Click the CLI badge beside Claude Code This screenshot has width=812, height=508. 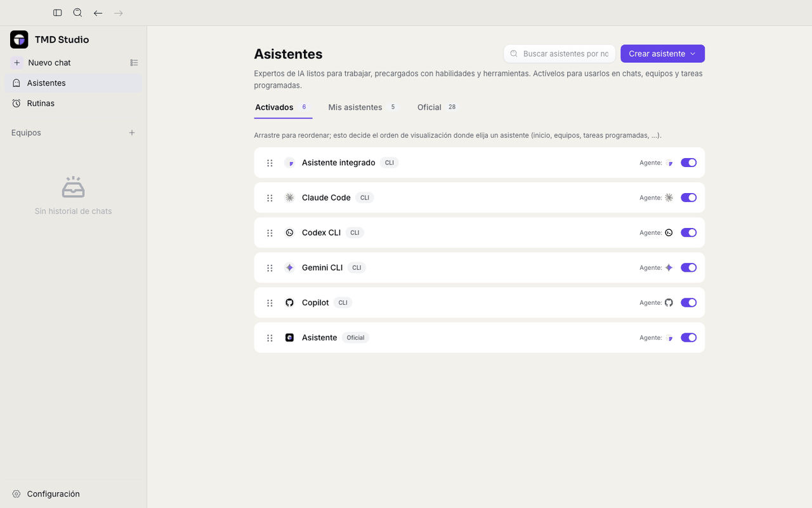point(365,198)
